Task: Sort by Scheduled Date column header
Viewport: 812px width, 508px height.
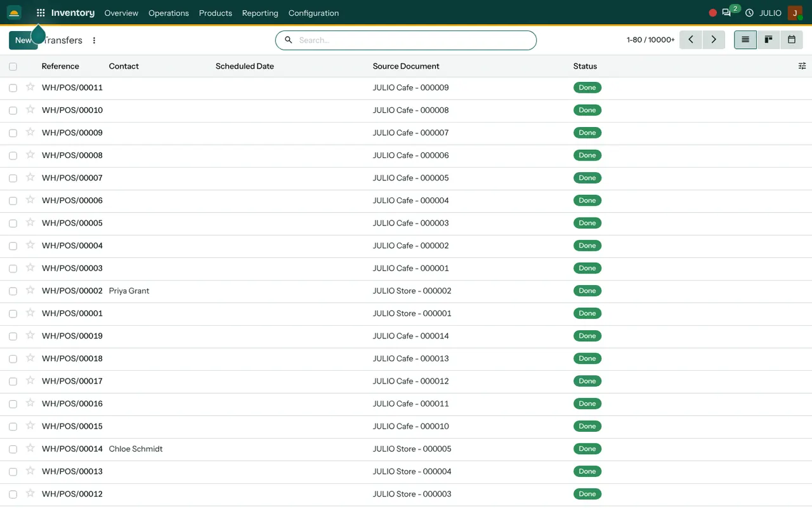Action: coord(245,66)
